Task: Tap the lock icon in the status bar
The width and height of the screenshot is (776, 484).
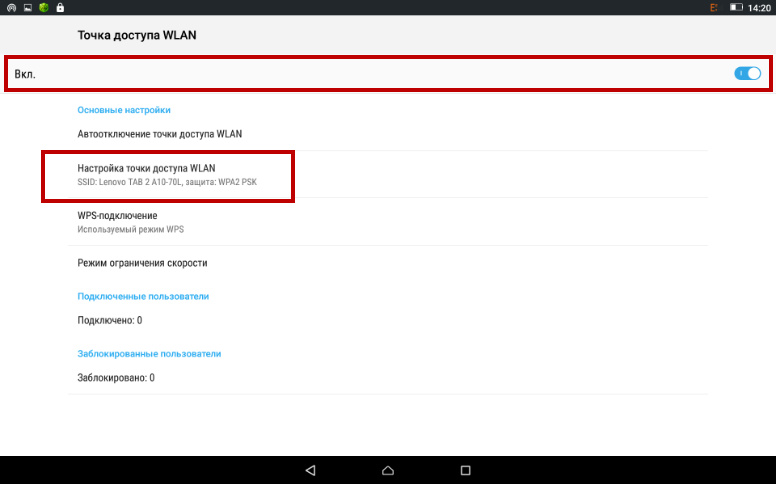Action: pyautogui.click(x=60, y=7)
